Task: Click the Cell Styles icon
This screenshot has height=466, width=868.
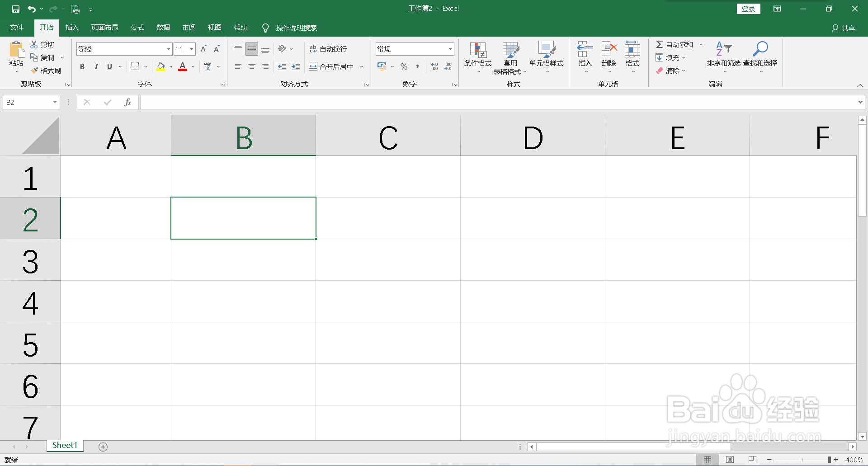Action: coord(547,50)
